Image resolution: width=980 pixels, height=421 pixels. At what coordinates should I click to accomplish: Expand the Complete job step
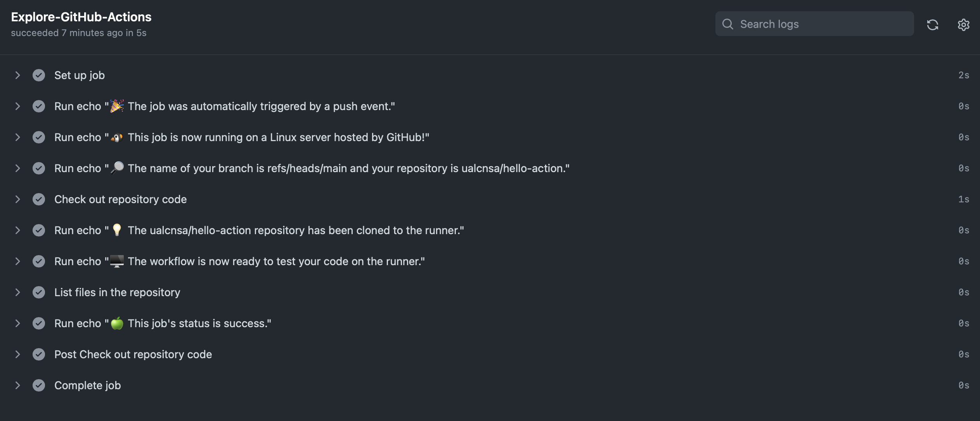17,385
